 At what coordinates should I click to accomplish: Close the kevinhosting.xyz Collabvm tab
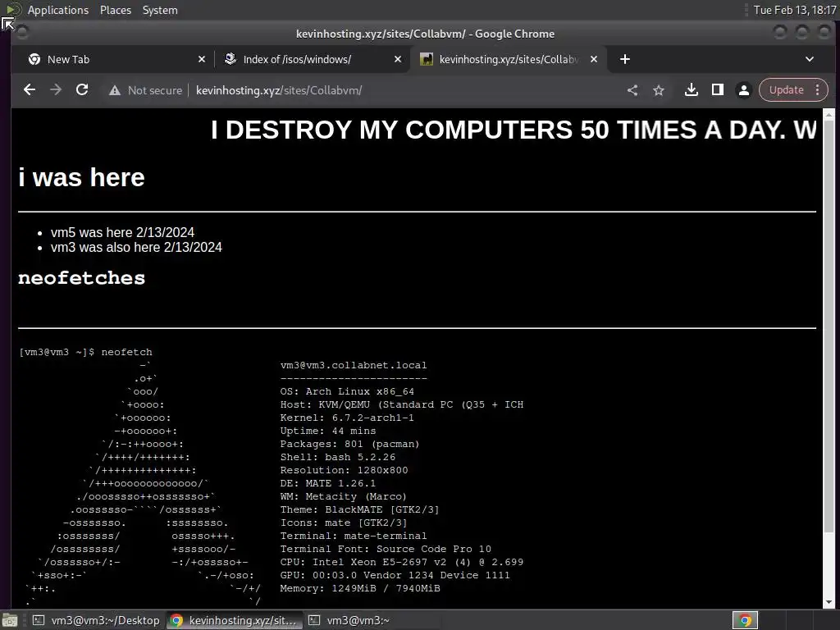click(594, 59)
